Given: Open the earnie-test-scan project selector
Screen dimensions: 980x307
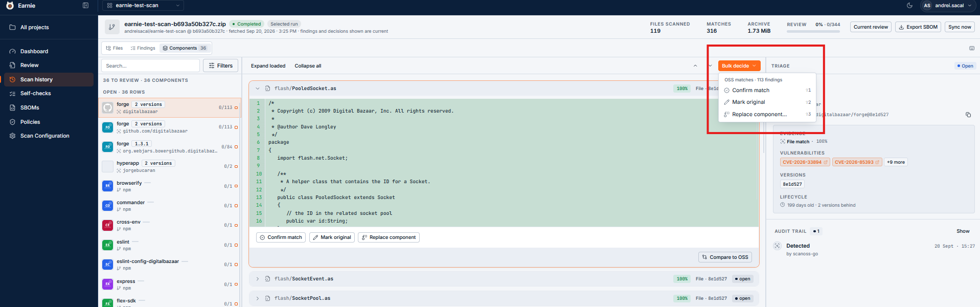Looking at the screenshot, I should pos(143,6).
